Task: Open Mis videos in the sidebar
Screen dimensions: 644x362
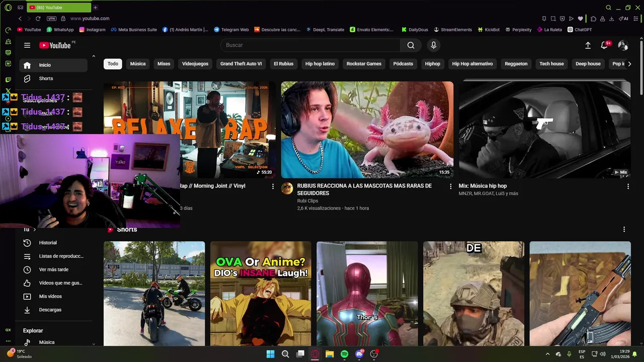Action: (53, 296)
